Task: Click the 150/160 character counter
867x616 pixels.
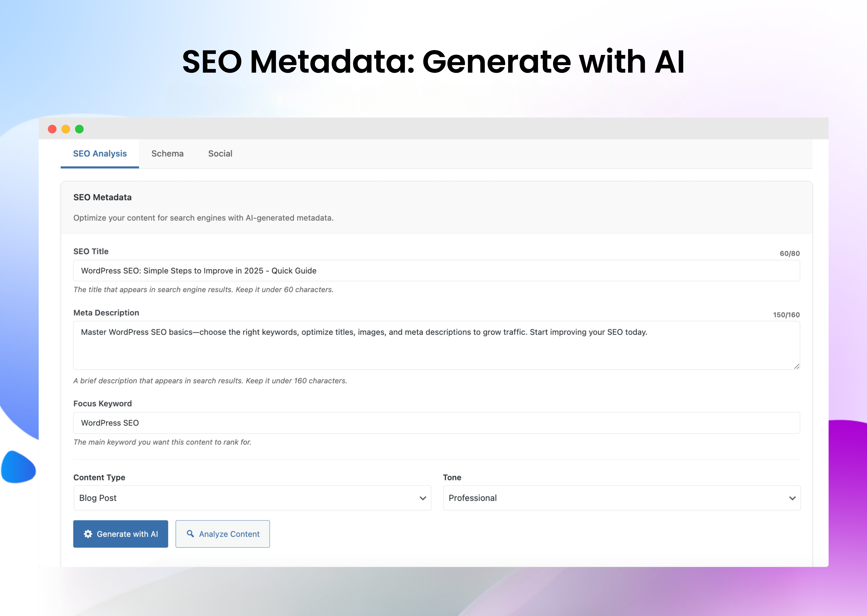Action: 786,314
